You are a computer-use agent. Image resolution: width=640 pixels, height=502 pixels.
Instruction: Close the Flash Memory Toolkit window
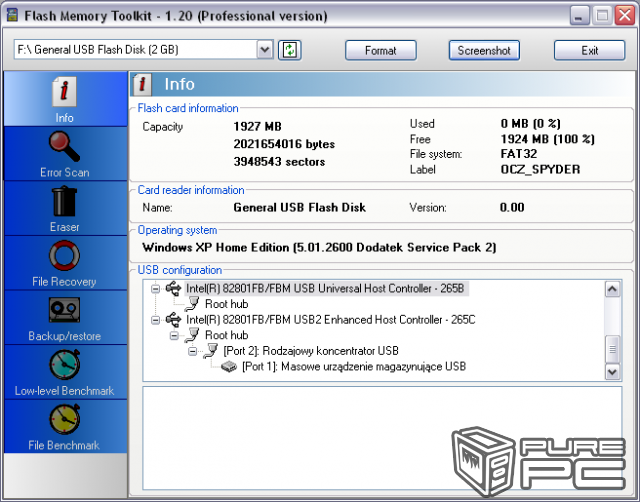coord(625,16)
